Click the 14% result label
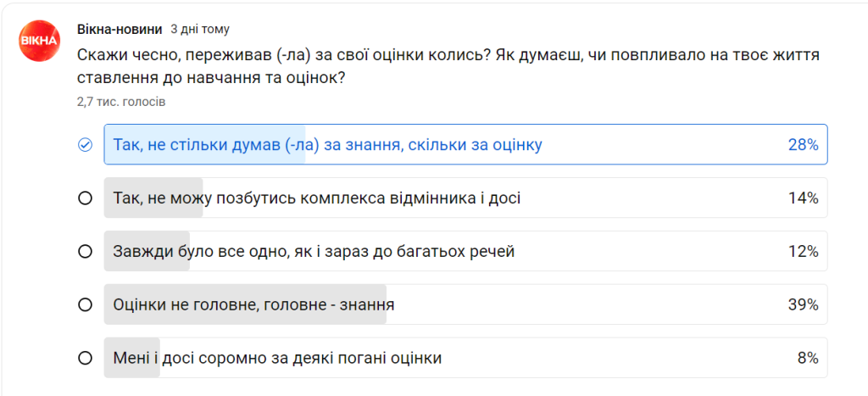The width and height of the screenshot is (868, 396). click(802, 198)
